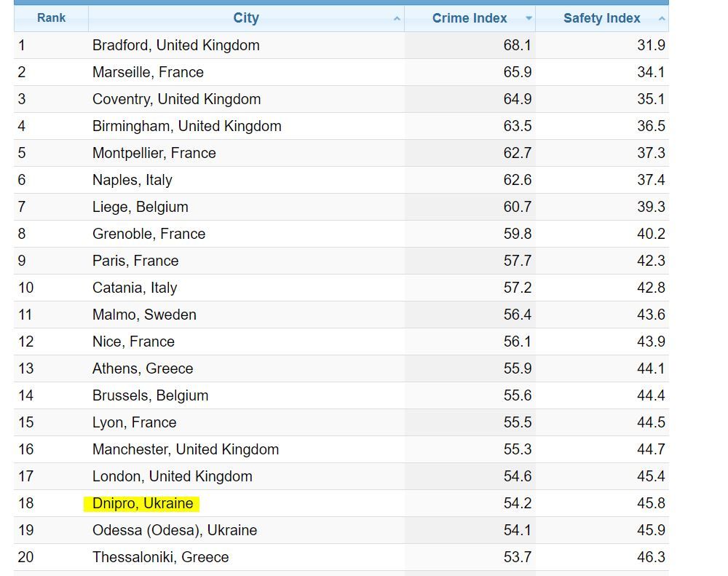Select the highlighted Dnipro, Ukraine cell
The width and height of the screenshot is (728, 576).
(x=143, y=503)
